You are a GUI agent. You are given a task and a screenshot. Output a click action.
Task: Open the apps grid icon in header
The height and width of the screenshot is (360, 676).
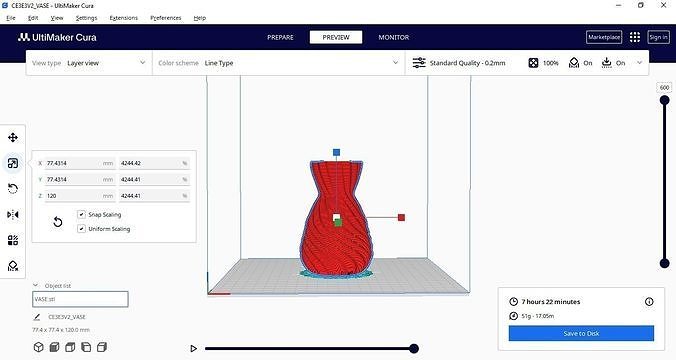pos(635,37)
